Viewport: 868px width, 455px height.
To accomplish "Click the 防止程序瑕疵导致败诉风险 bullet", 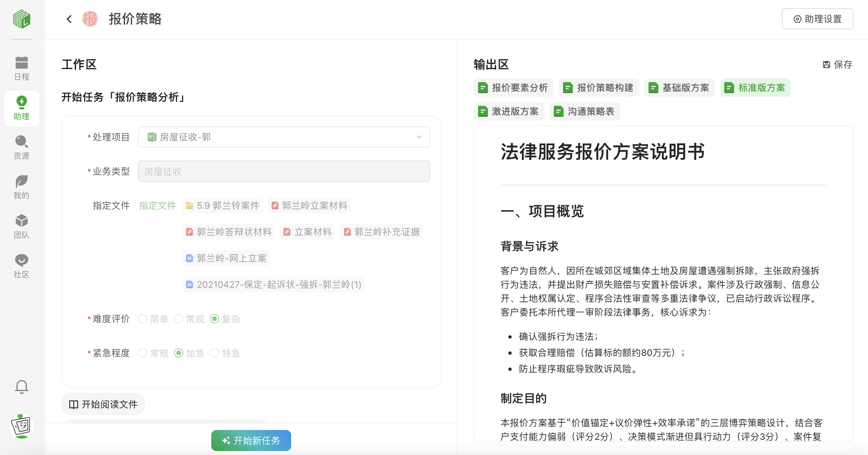I will 578,369.
